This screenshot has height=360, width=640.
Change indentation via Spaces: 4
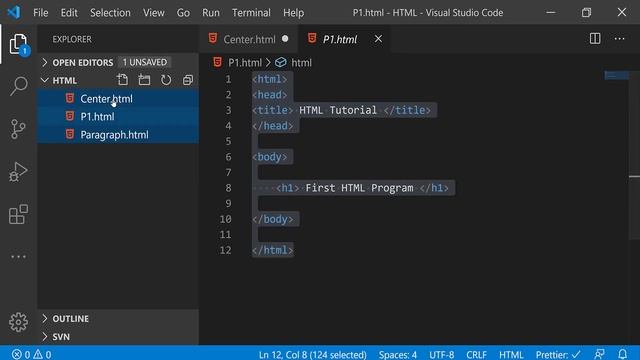398,354
